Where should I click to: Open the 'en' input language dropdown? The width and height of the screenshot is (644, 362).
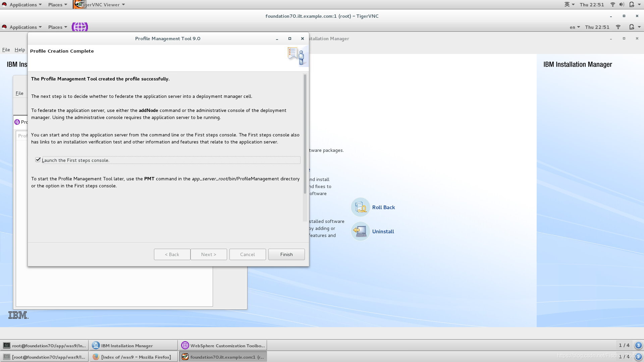coord(575,27)
